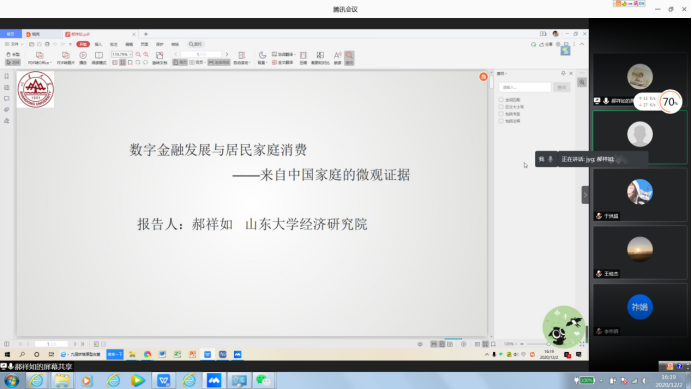Go to next page arrow in toolbar
This screenshot has width=692, height=389.
[227, 54]
